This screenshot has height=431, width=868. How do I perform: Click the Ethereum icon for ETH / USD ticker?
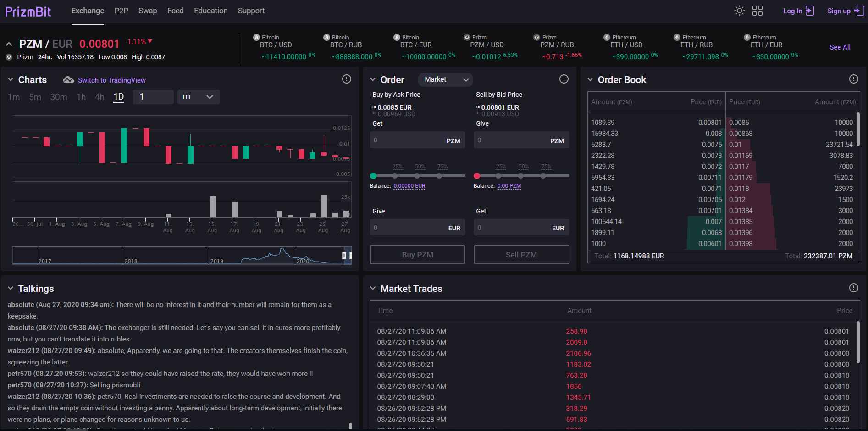607,37
